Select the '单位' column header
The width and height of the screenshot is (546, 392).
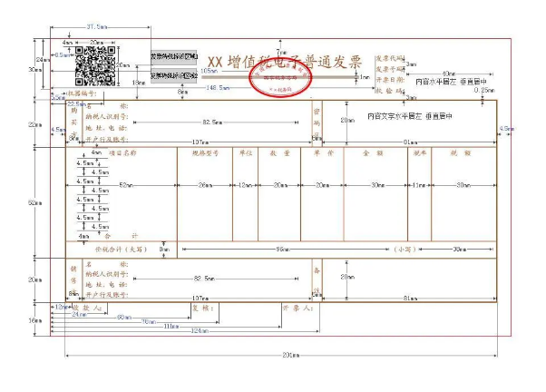pos(246,153)
